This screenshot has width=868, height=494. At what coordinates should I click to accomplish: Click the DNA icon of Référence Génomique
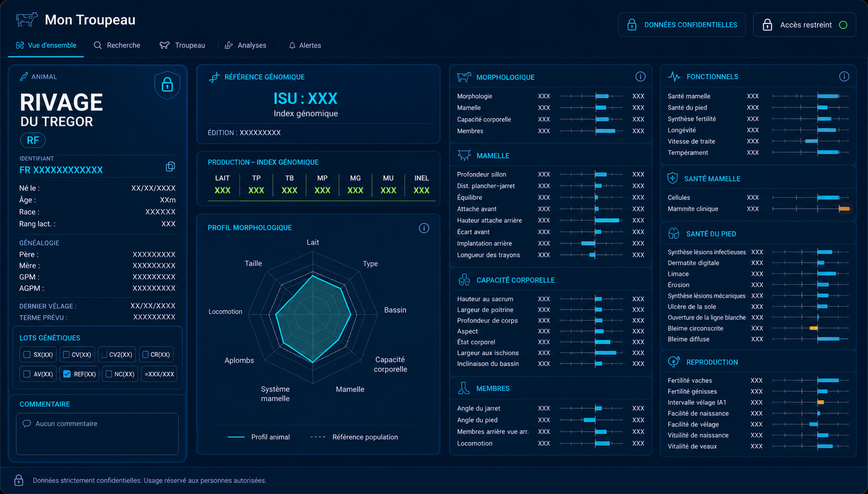(214, 77)
